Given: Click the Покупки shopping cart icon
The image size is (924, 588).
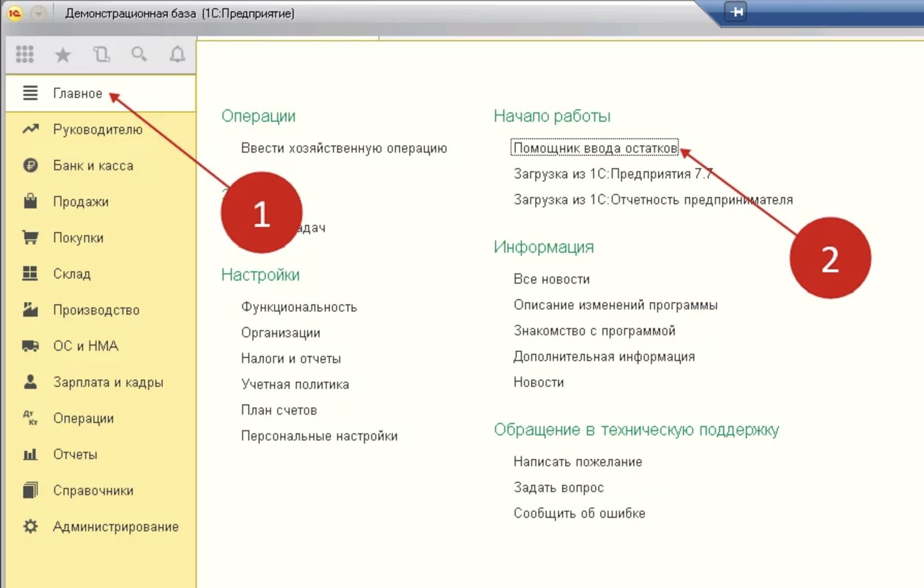Looking at the screenshot, I should (x=30, y=238).
